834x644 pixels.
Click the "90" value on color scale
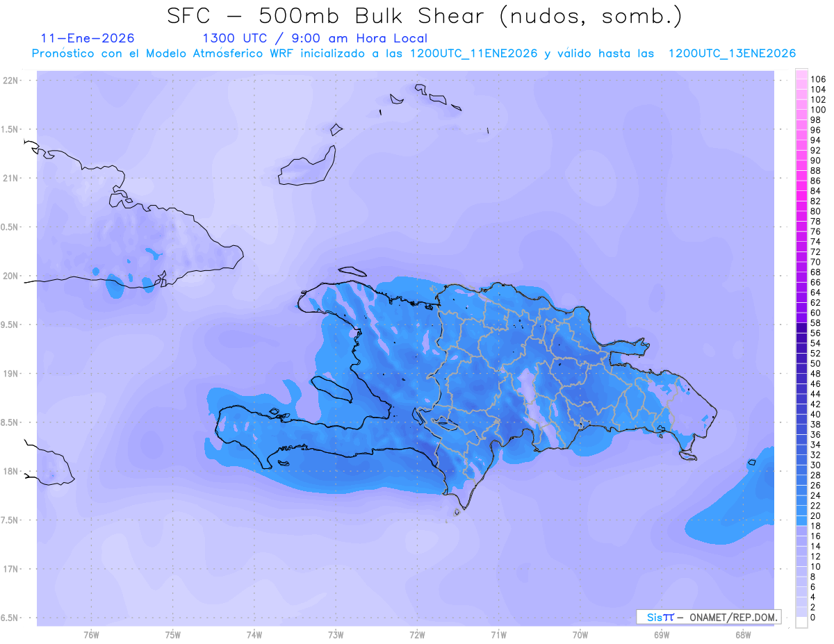coord(815,160)
